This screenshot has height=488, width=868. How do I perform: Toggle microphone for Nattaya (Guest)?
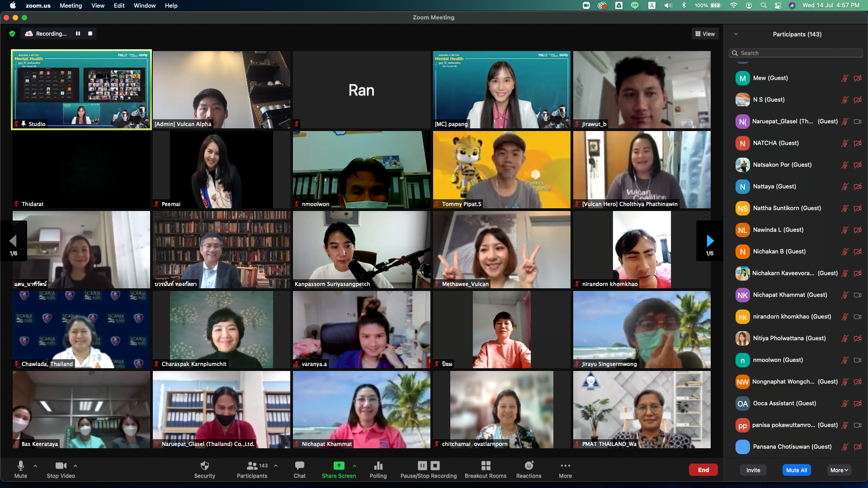(x=844, y=187)
